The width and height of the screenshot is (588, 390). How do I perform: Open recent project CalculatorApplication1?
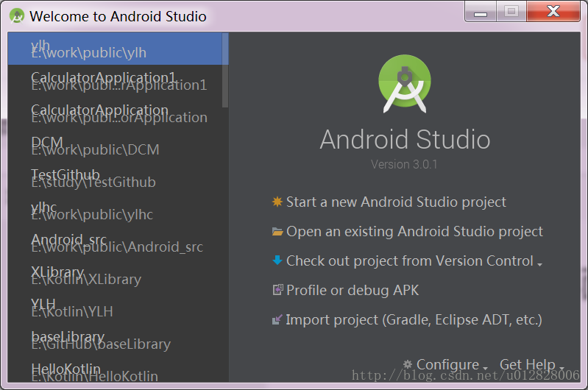coord(115,81)
